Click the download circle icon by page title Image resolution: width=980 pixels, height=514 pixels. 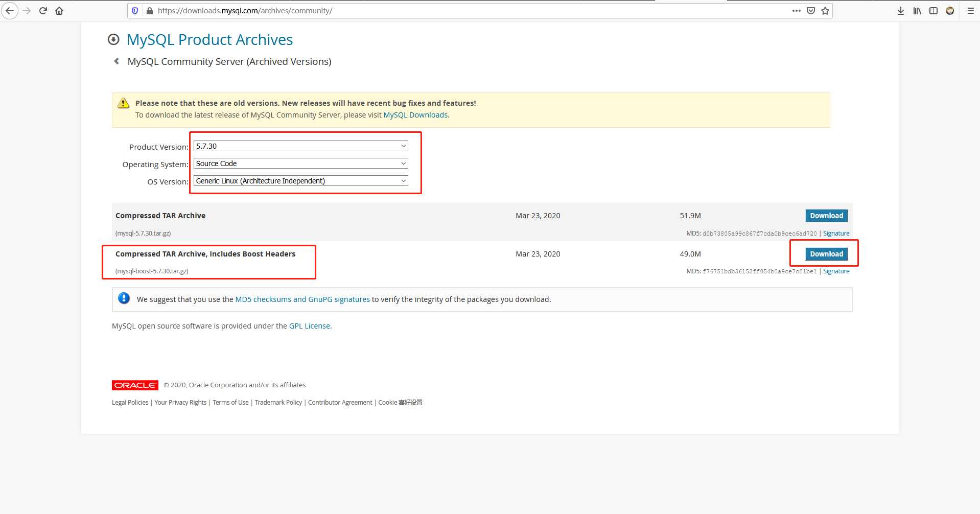113,39
